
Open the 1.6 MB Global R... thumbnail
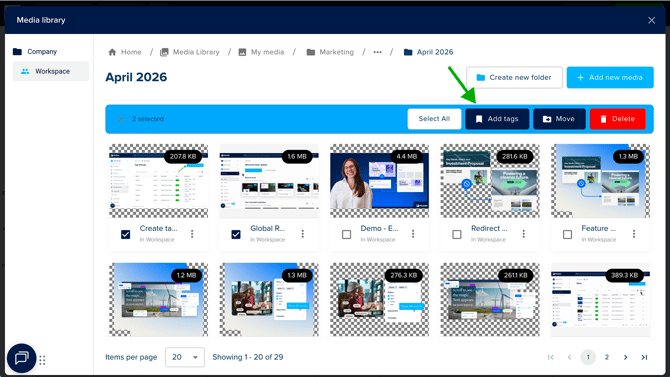coord(269,181)
